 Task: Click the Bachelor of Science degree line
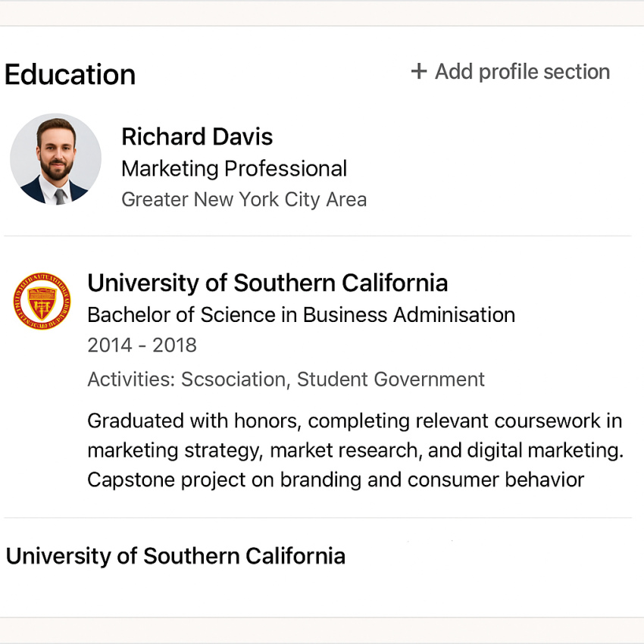click(x=301, y=314)
